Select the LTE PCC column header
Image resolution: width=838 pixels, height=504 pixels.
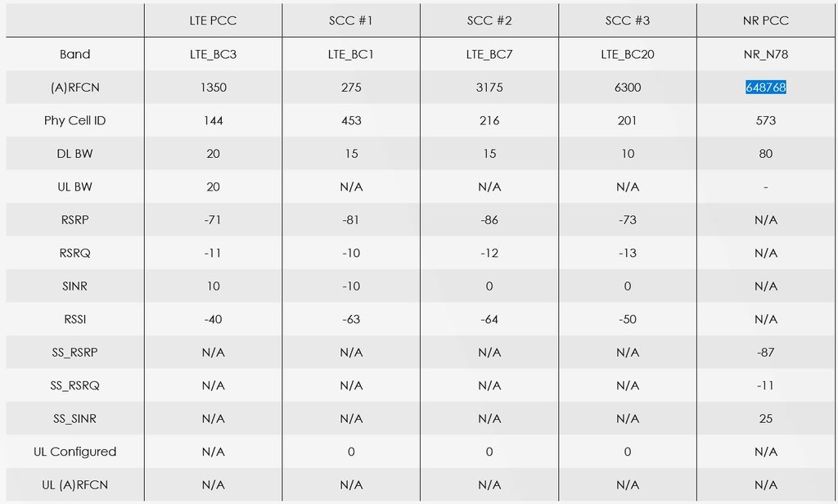[x=213, y=21]
